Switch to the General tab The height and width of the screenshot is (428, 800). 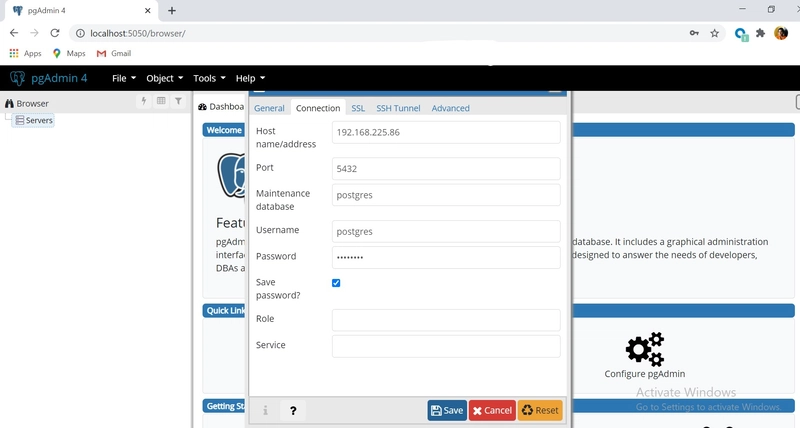pos(269,108)
